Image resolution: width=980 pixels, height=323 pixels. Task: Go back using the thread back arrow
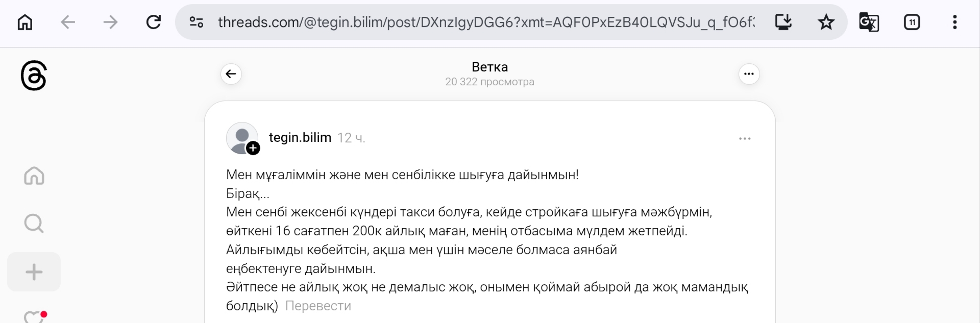pos(231,74)
